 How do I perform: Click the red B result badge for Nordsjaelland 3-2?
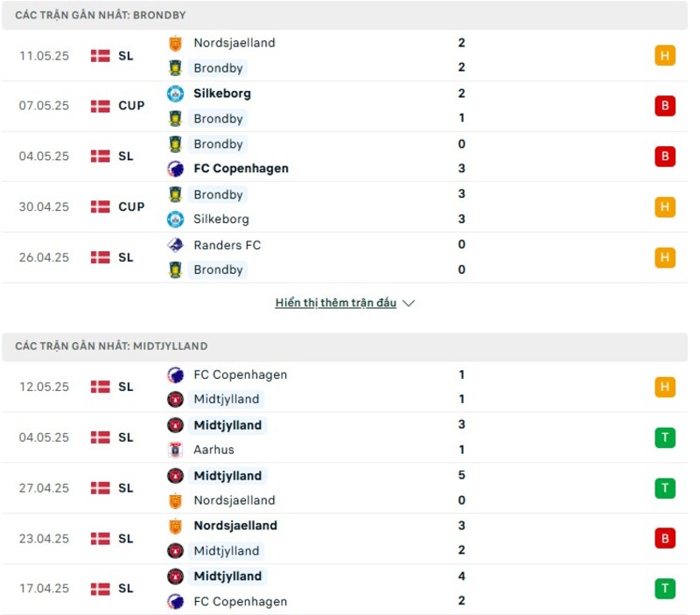665,539
